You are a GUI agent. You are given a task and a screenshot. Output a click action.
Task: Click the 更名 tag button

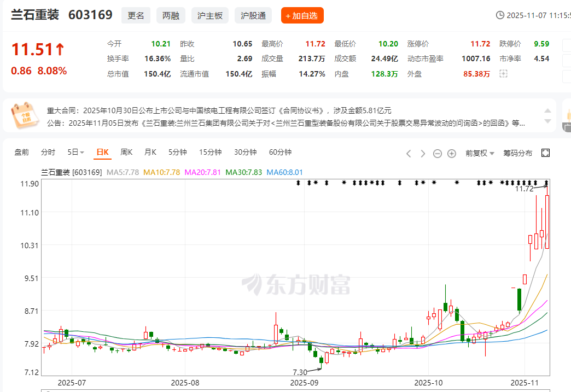pos(136,16)
